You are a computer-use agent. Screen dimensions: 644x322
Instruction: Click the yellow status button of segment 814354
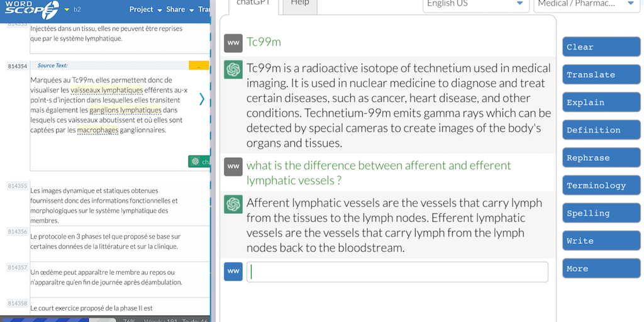[199, 65]
